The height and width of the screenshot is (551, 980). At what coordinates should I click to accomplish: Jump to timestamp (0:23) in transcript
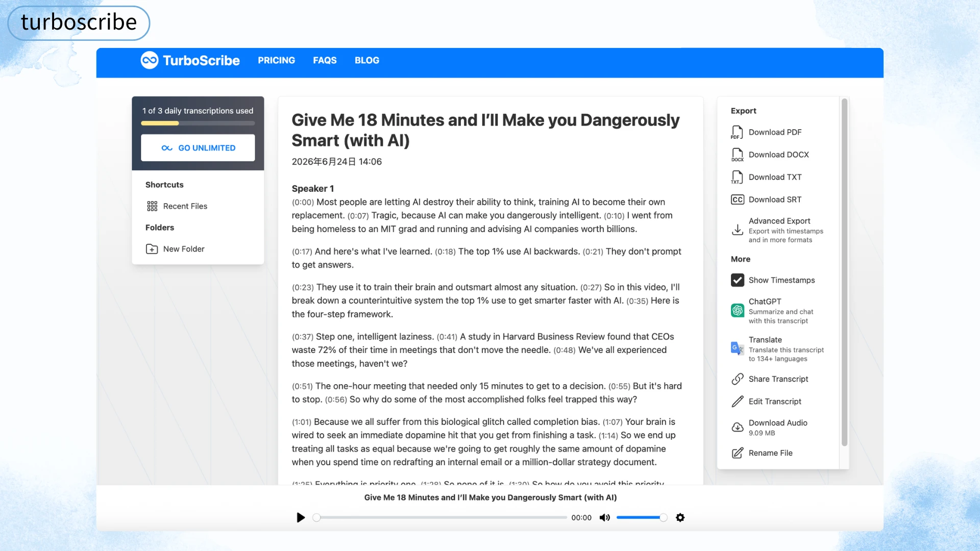click(303, 287)
